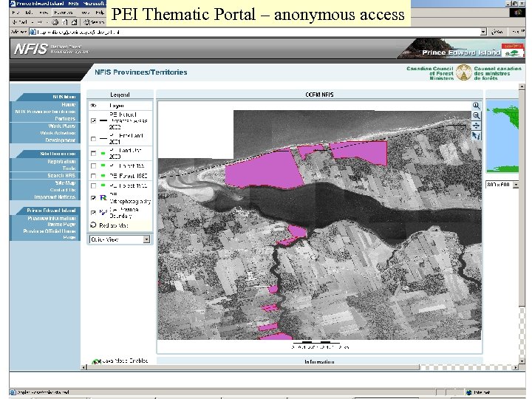Disable the PEI Orthophotography layer checkbox
Screen dimensions: 532x399
[x=93, y=198]
